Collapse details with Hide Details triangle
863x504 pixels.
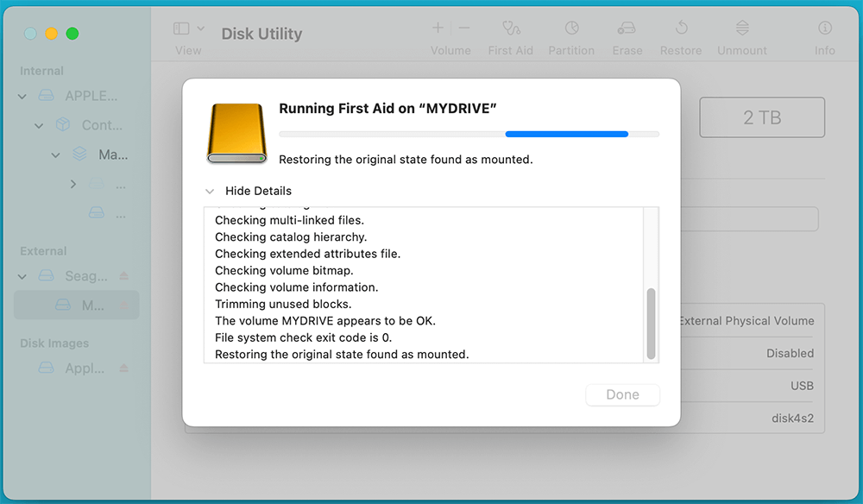(210, 191)
